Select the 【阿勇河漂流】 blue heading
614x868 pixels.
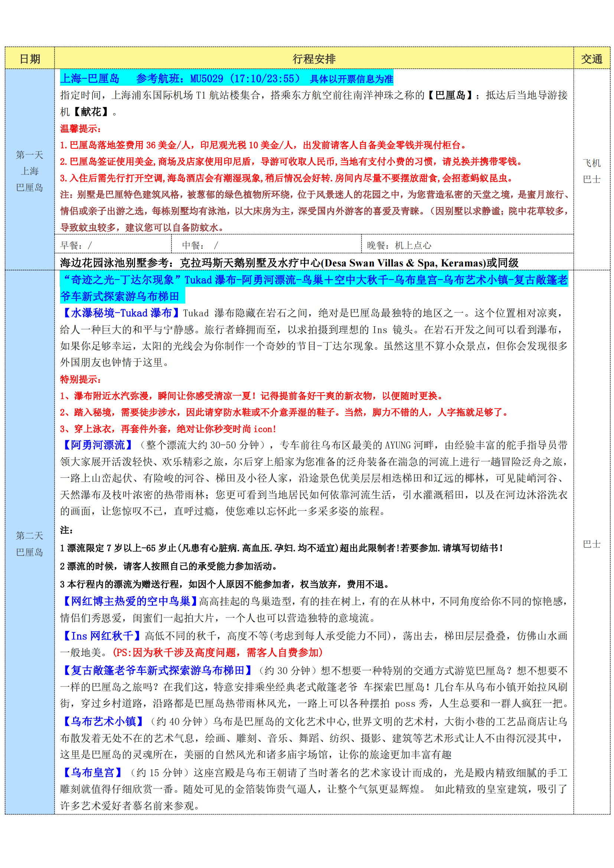click(98, 445)
